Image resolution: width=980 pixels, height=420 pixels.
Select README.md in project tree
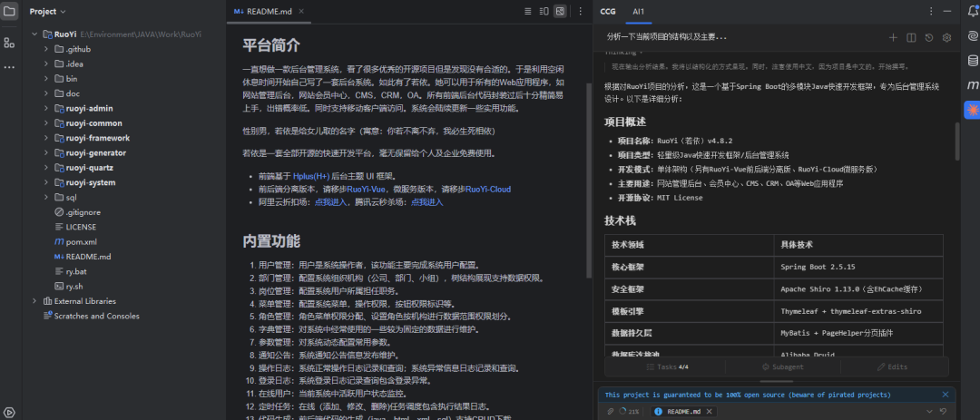click(x=82, y=257)
